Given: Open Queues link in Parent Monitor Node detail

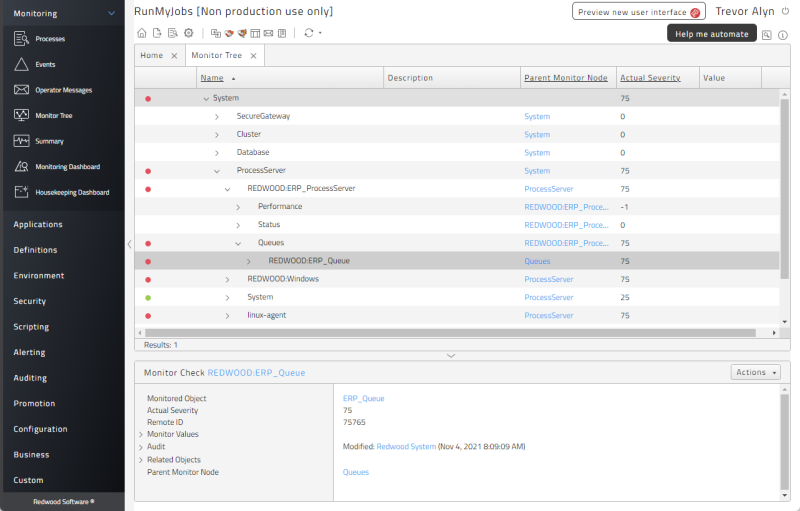Looking at the screenshot, I should pos(356,472).
